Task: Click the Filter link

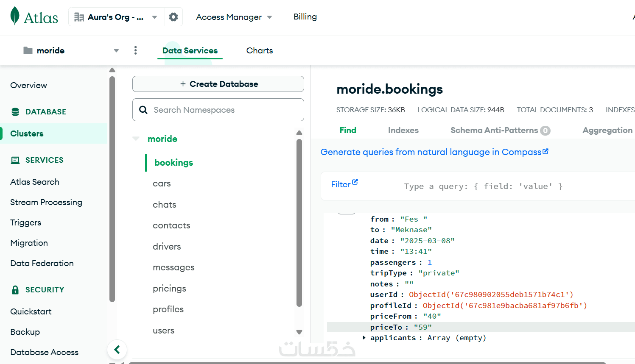Action: pos(341,184)
